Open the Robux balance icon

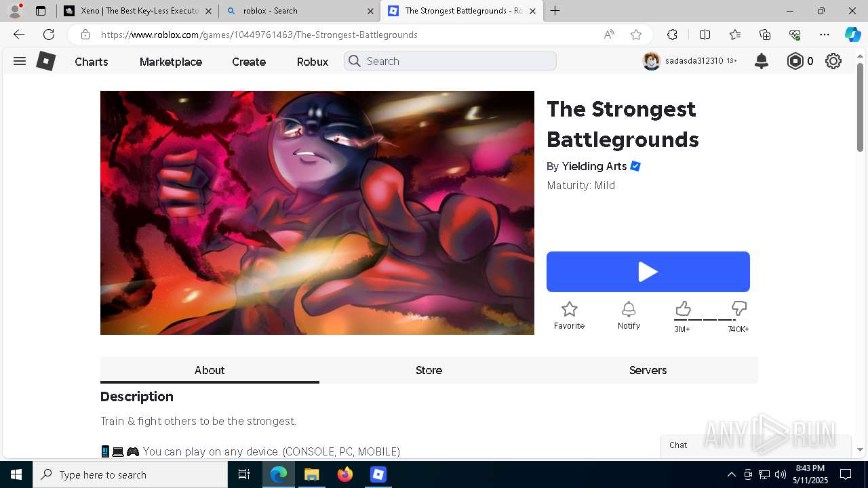pyautogui.click(x=795, y=61)
